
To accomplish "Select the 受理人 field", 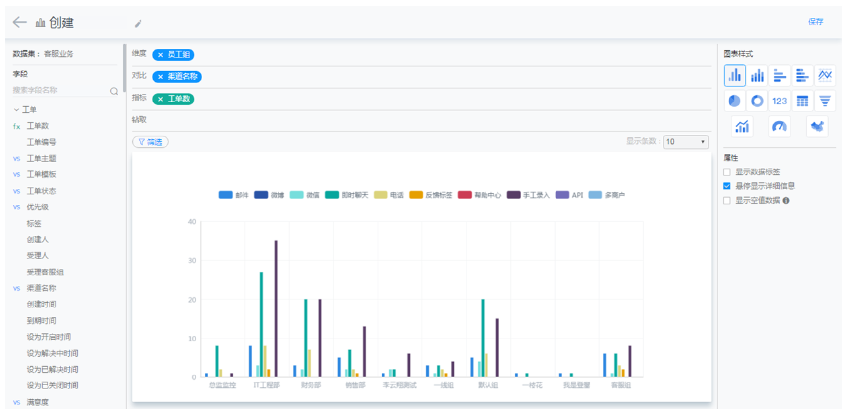I will [37, 256].
